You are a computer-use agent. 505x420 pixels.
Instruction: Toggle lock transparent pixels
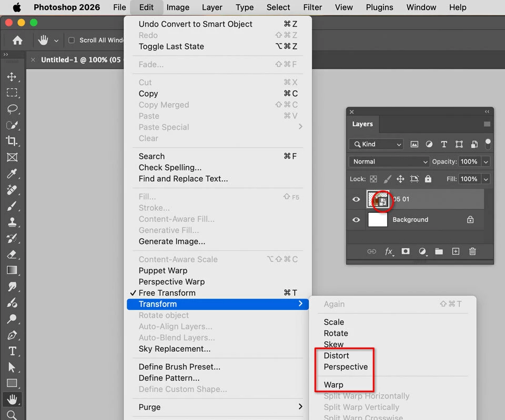(x=373, y=179)
